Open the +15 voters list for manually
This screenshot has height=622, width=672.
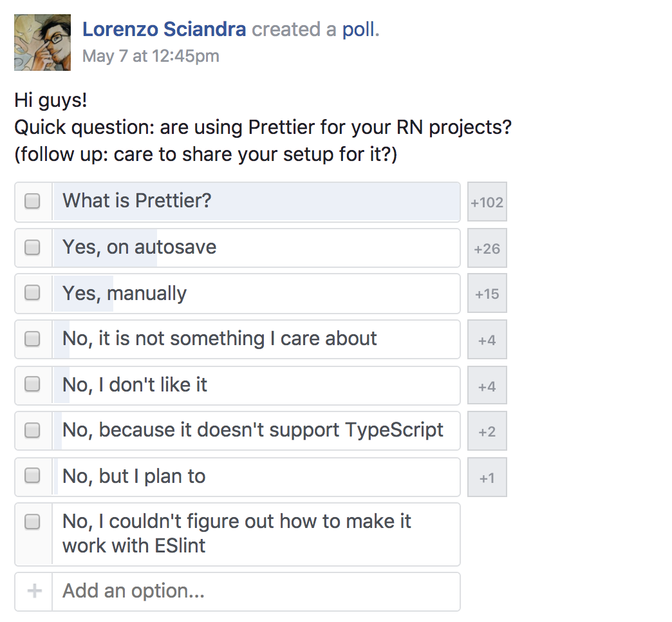click(487, 294)
